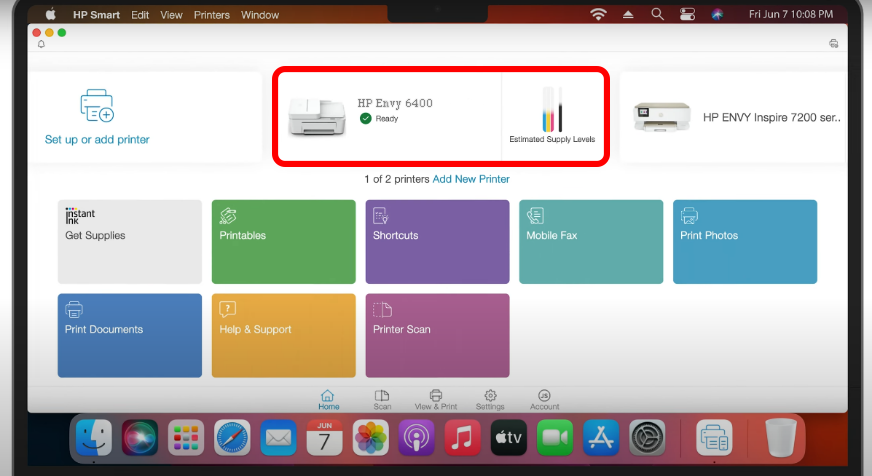Click the date and time in menu bar
Image resolution: width=872 pixels, height=476 pixels.
[x=791, y=14]
